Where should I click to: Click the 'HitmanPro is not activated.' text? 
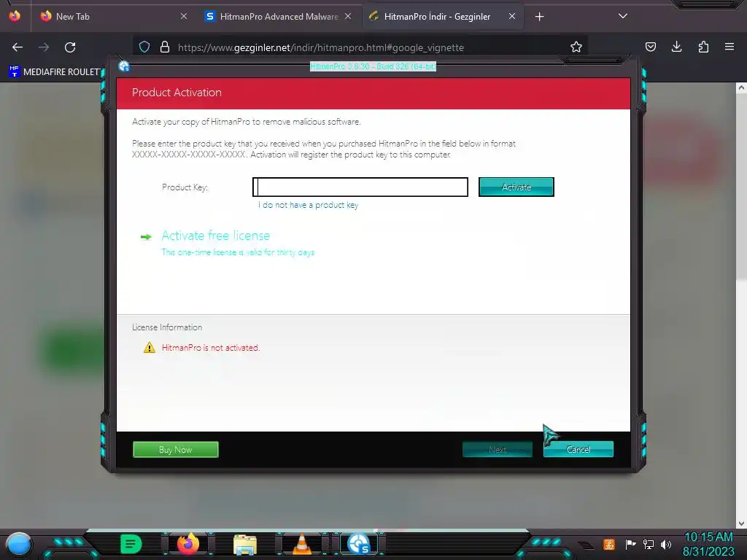pyautogui.click(x=211, y=348)
